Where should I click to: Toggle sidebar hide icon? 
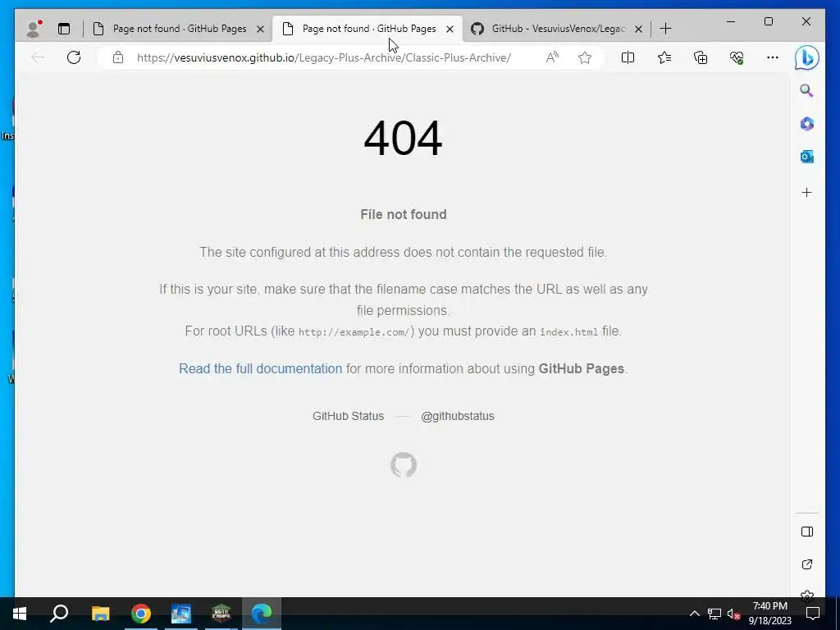point(807,532)
